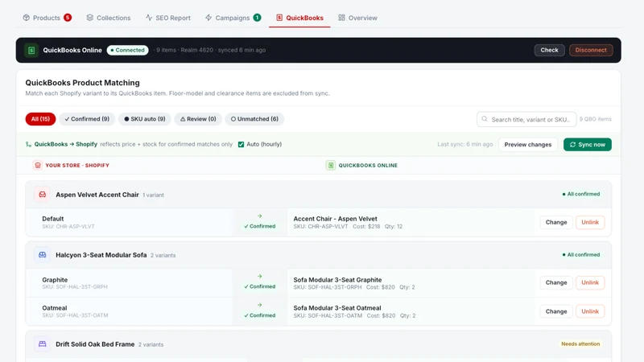
Task: Filter by Confirmed (9)
Action: (87, 119)
